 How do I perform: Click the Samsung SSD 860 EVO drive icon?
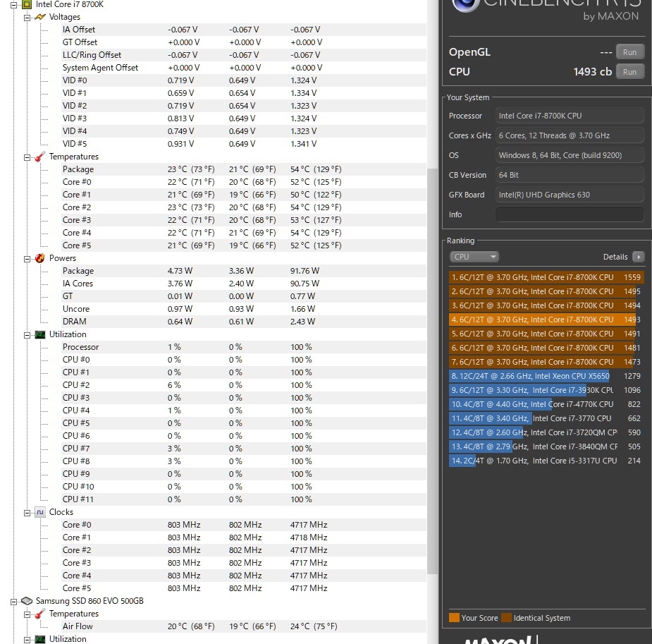27,601
